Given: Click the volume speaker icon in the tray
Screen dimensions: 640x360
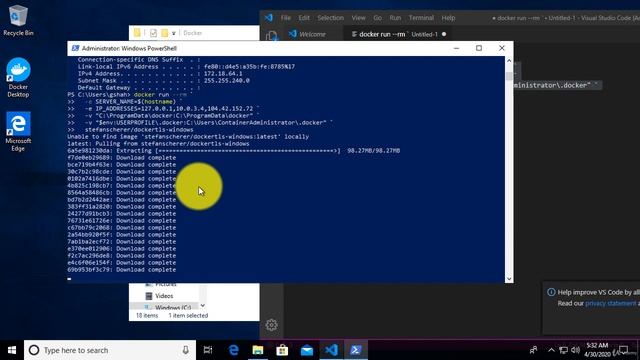Looking at the screenshot, I should click(x=576, y=350).
